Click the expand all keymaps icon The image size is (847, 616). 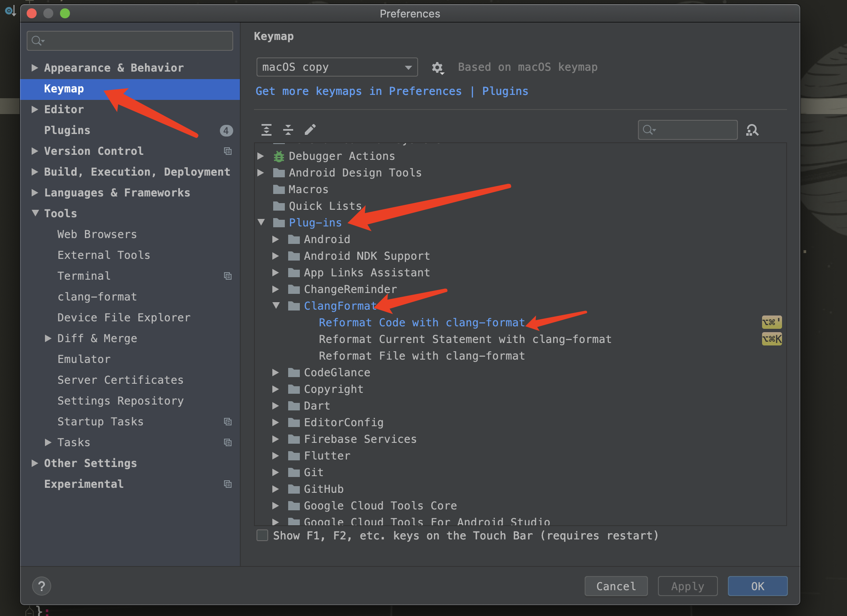pyautogui.click(x=267, y=129)
